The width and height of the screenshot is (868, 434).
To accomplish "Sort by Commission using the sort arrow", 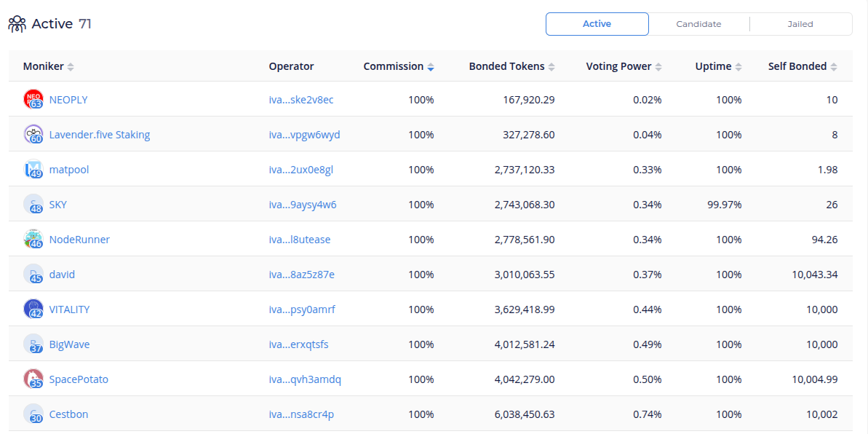I will click(431, 67).
